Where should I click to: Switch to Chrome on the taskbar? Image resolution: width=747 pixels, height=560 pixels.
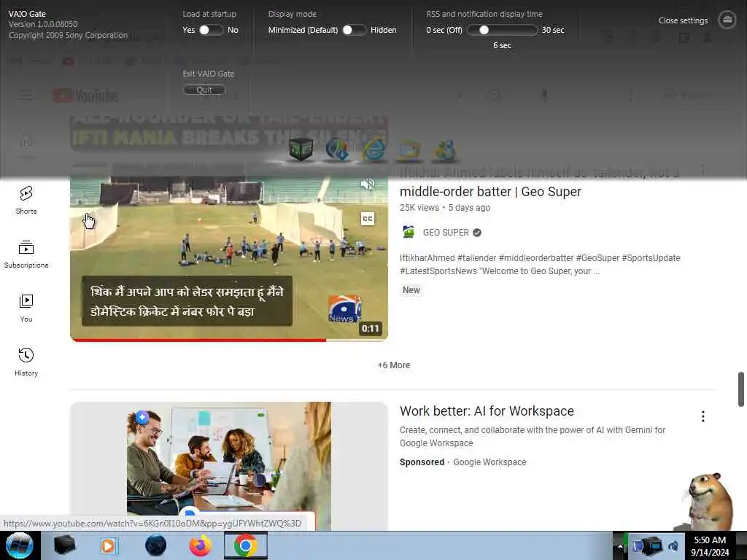pyautogui.click(x=246, y=545)
